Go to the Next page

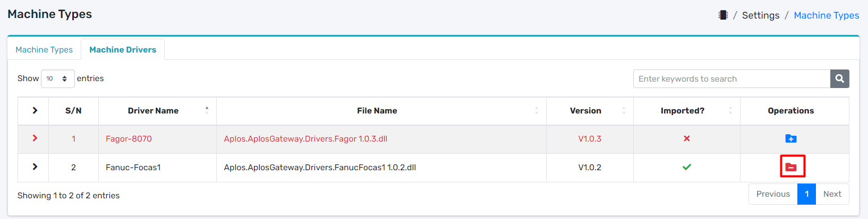832,194
